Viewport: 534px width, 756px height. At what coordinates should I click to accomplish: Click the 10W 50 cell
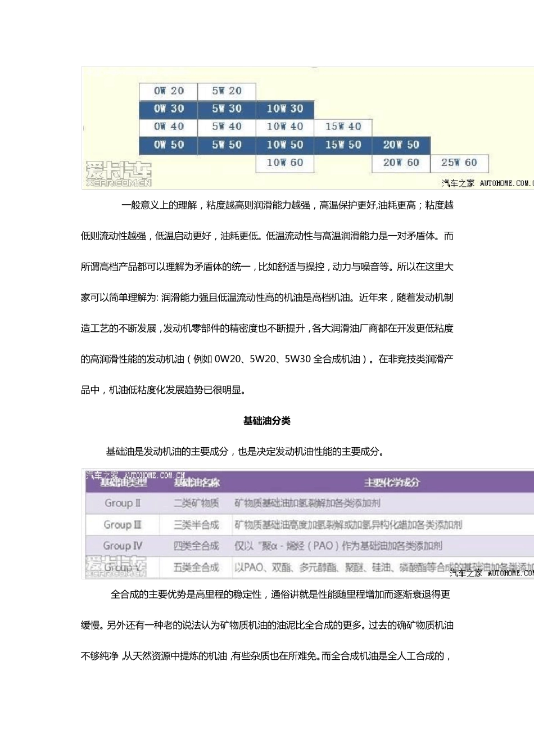(285, 145)
